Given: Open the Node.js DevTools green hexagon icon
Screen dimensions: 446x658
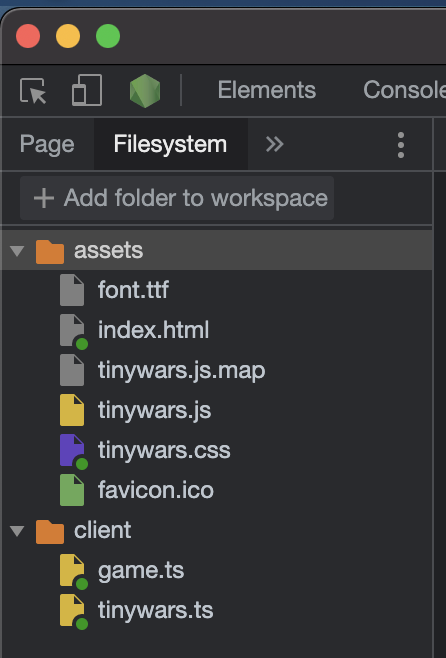Looking at the screenshot, I should click(145, 91).
